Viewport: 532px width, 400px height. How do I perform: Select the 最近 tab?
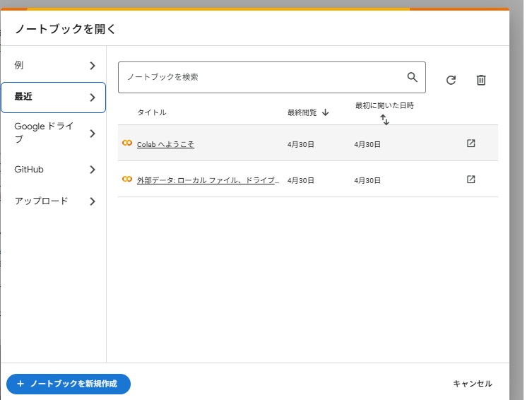(x=54, y=98)
